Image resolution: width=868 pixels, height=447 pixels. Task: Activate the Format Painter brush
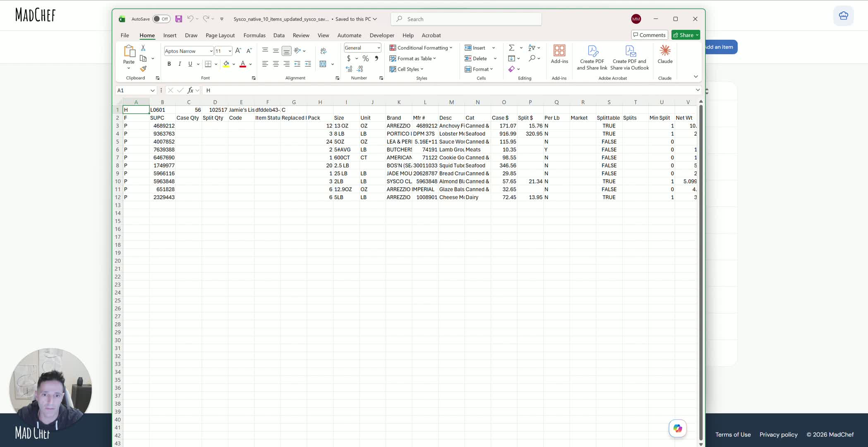[x=143, y=69]
